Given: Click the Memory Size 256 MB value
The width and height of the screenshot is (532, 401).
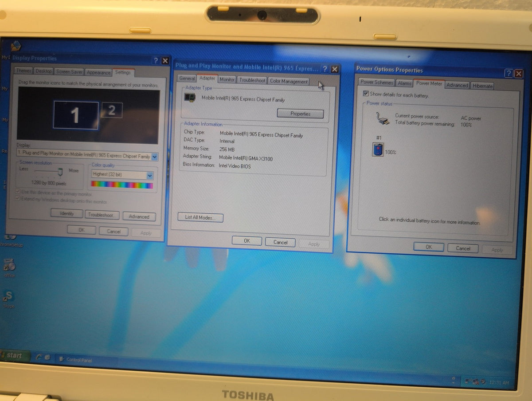Looking at the screenshot, I should (227, 149).
